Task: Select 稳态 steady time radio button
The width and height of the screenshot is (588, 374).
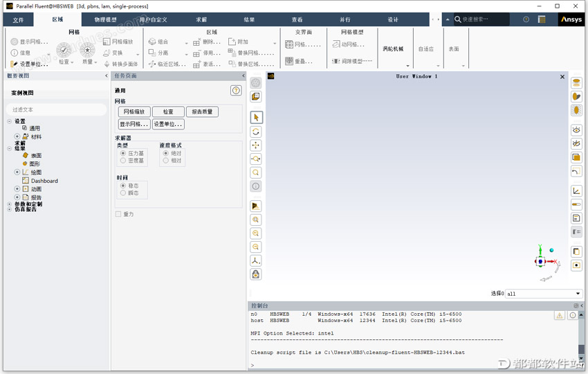Action: click(123, 186)
